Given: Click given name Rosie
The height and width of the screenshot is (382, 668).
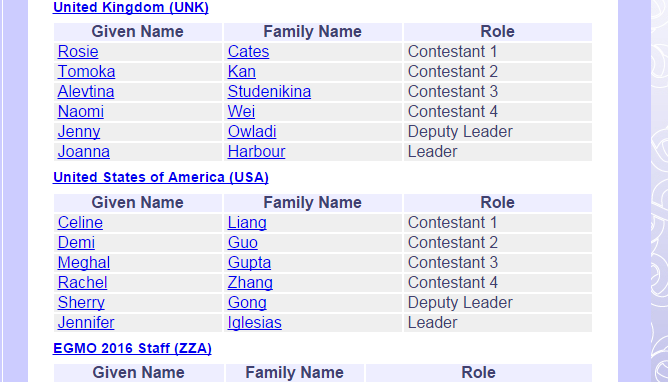Looking at the screenshot, I should [78, 52].
